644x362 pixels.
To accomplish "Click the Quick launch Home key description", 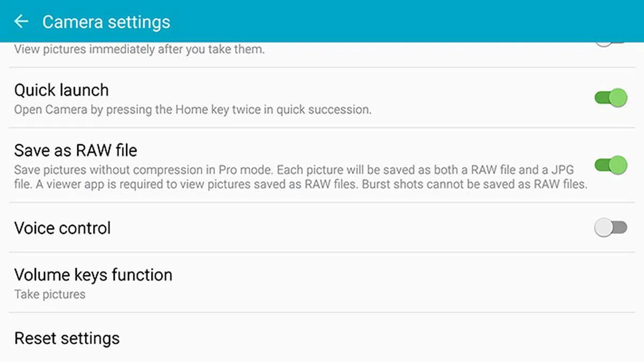I will [x=193, y=110].
